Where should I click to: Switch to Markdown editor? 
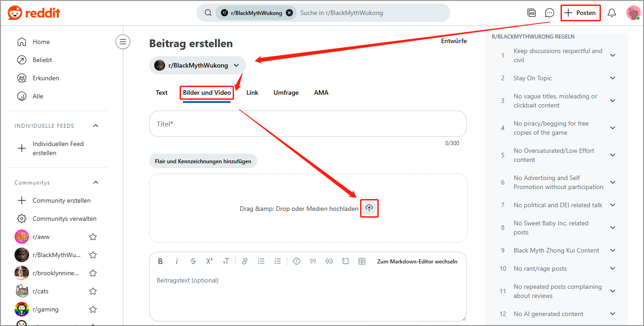(417, 261)
